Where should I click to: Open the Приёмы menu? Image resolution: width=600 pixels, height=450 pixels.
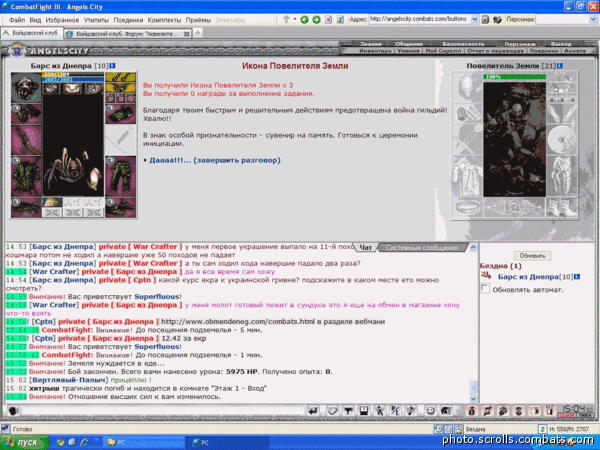(198, 20)
